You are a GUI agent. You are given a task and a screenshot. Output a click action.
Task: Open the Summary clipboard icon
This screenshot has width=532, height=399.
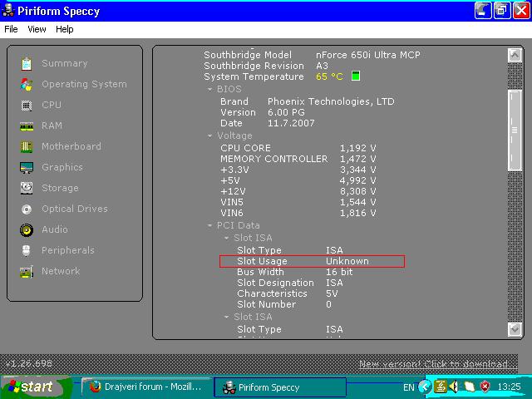[27, 64]
